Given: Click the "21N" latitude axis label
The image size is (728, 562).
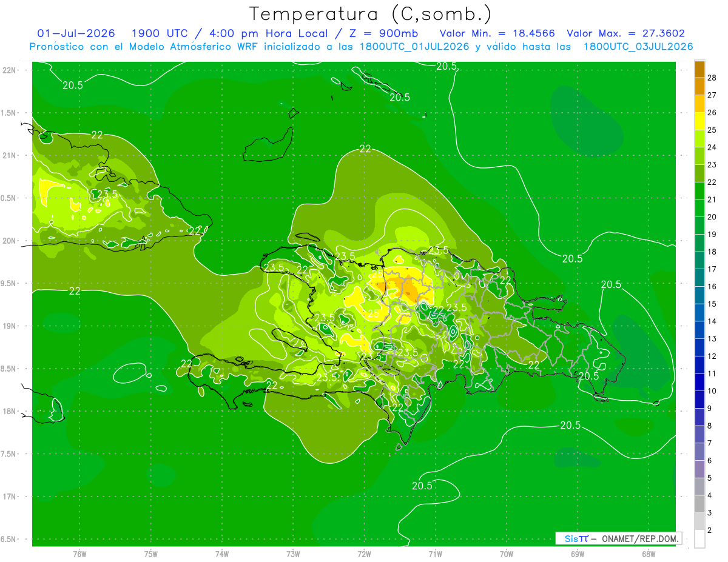Looking at the screenshot, I should [x=9, y=156].
